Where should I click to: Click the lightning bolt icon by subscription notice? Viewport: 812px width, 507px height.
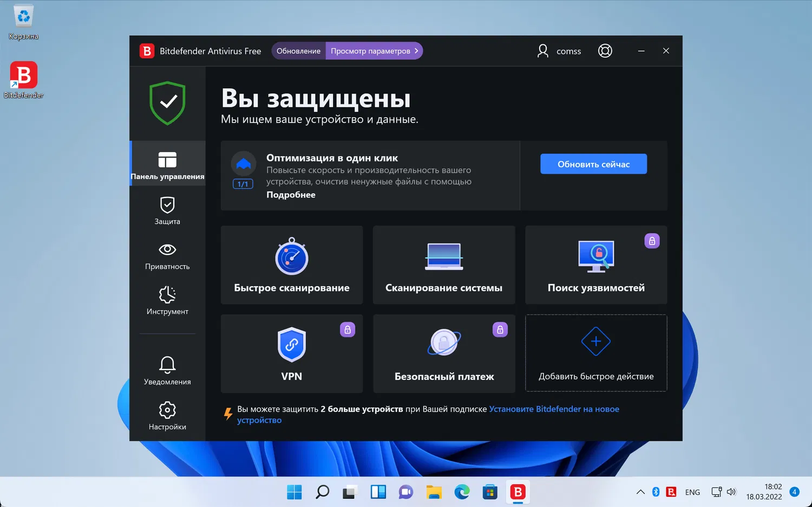(x=228, y=414)
